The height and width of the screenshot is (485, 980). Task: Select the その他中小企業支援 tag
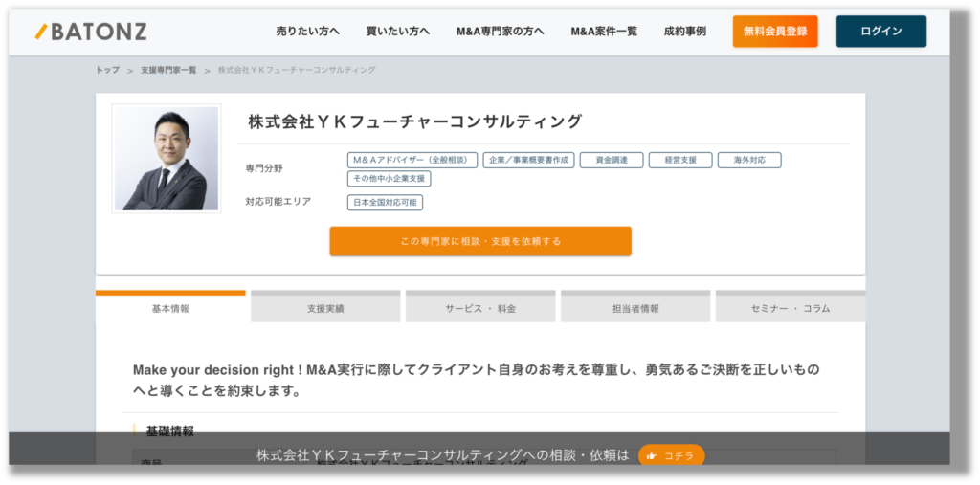tap(389, 179)
